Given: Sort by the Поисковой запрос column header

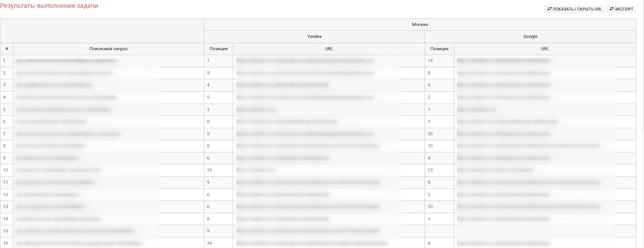Looking at the screenshot, I should tap(109, 49).
